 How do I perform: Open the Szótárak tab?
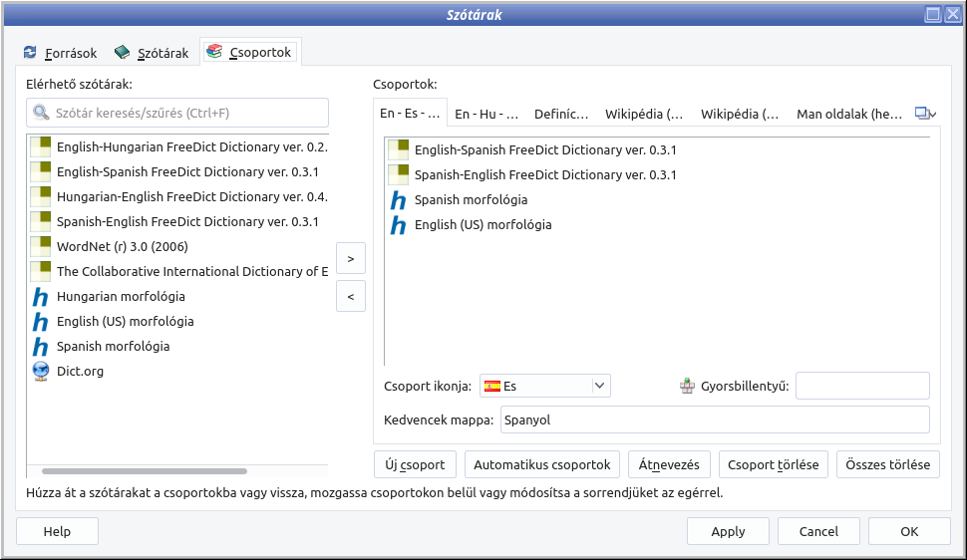tap(151, 53)
